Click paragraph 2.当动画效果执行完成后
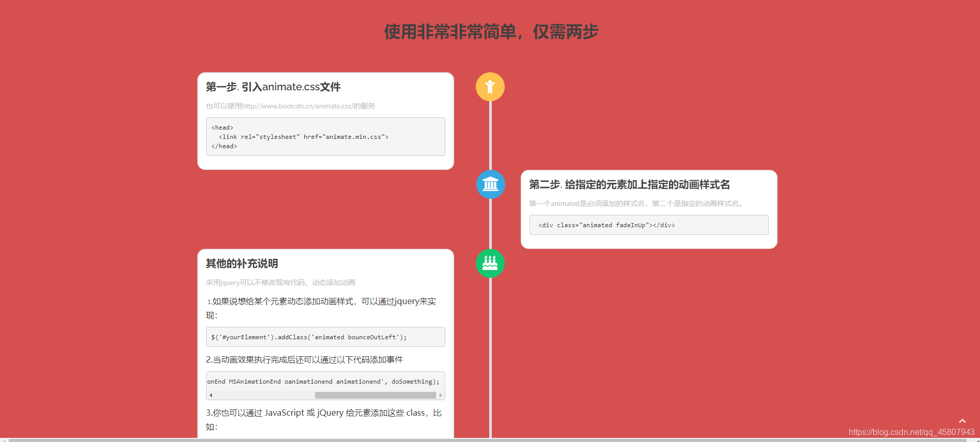 [x=304, y=359]
